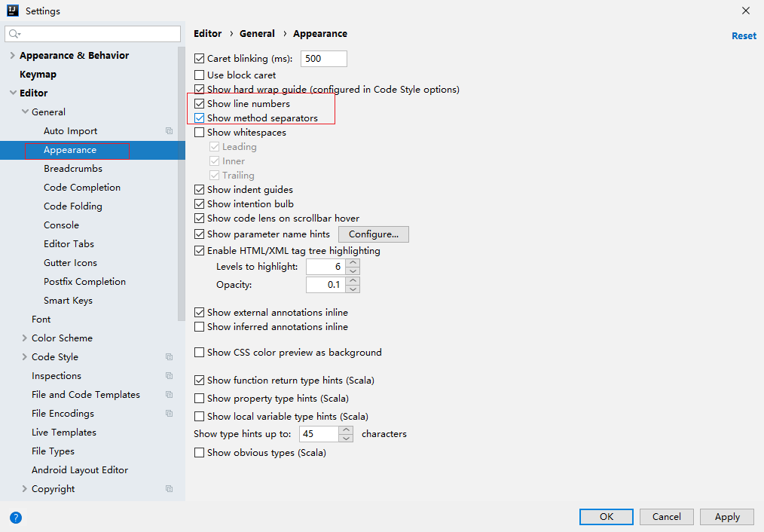This screenshot has height=532, width=764.
Task: Toggle Show external annotations inline
Action: click(x=199, y=312)
